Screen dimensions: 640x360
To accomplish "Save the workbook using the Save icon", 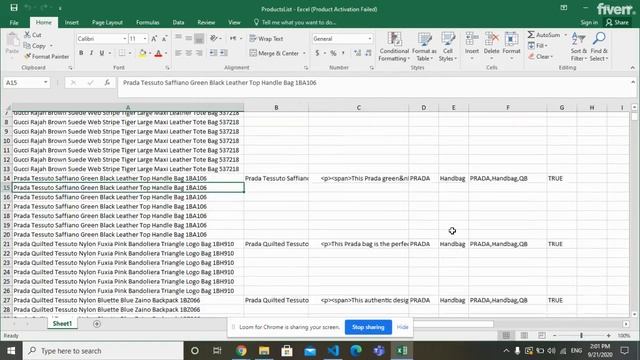I will pyautogui.click(x=14, y=8).
